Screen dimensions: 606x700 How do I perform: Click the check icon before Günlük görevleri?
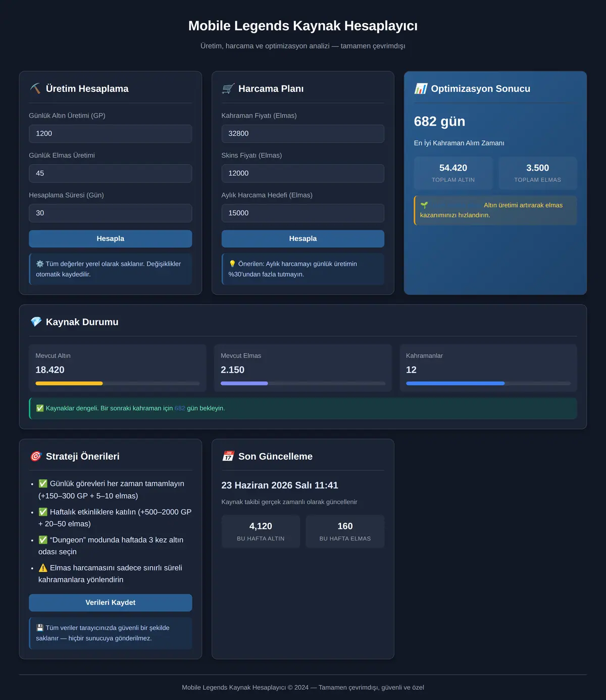pyautogui.click(x=43, y=483)
